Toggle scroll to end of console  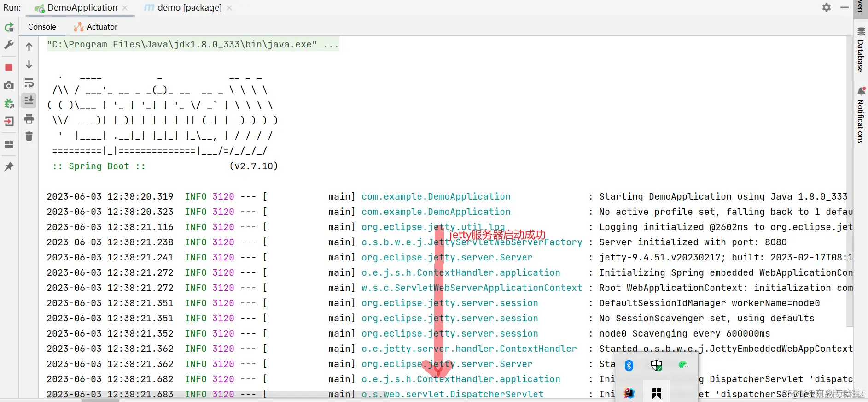coord(29,100)
